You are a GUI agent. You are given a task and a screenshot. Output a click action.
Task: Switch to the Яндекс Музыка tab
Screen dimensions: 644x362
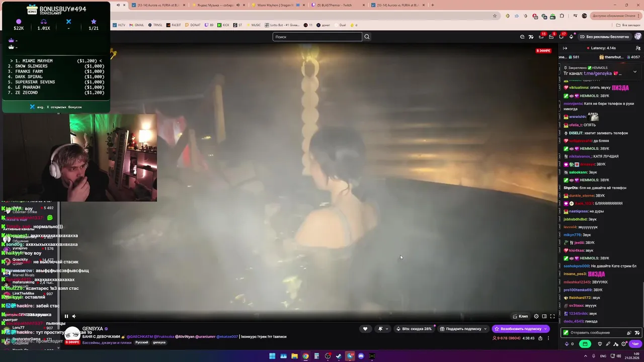216,5
